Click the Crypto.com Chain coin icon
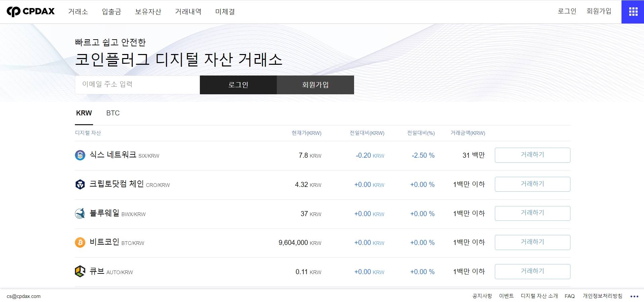Viewport: 644px width, 302px height. click(x=80, y=185)
